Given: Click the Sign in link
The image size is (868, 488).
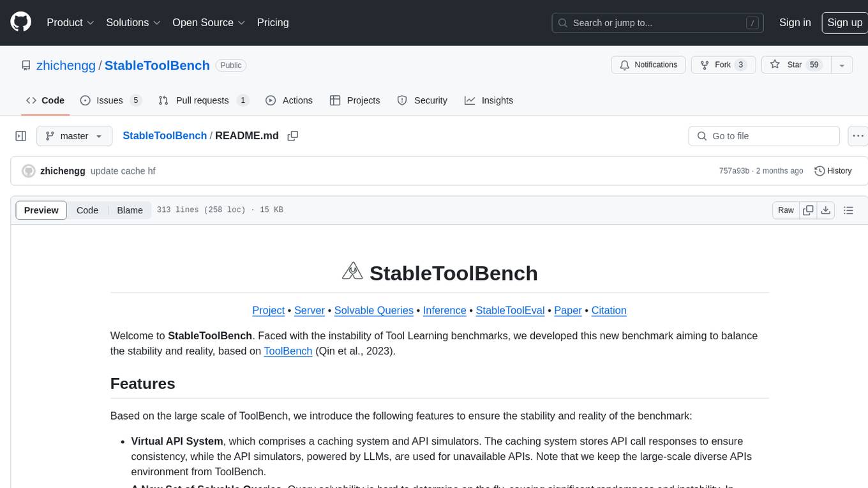Looking at the screenshot, I should tap(795, 22).
